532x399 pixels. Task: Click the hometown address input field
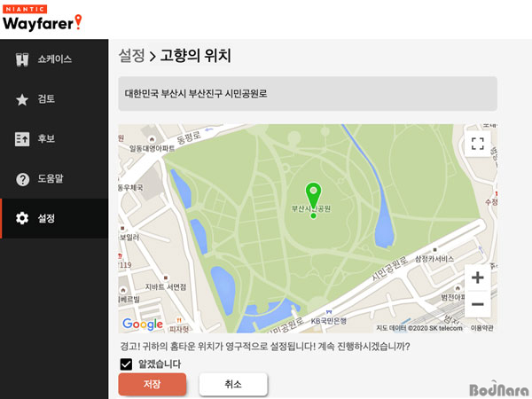coord(308,94)
